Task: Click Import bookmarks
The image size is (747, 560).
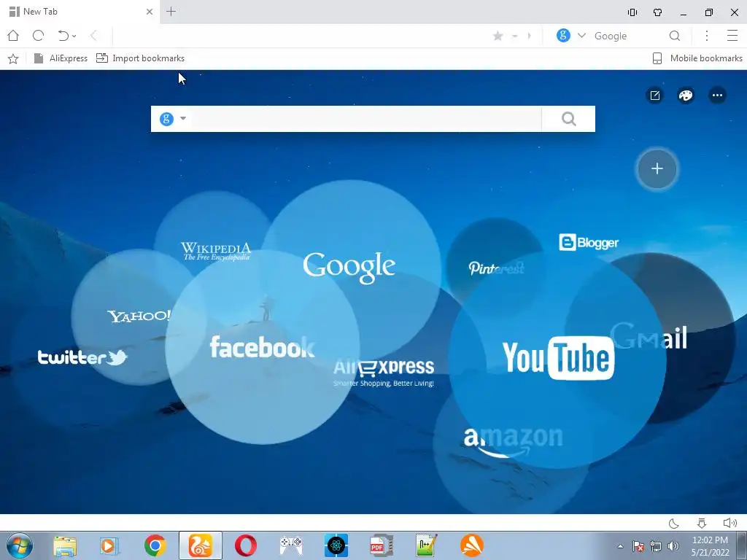Action: (141, 58)
